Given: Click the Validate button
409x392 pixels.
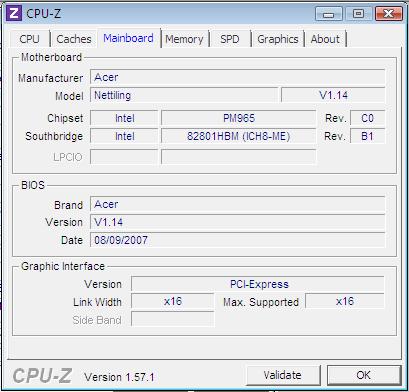Looking at the screenshot, I should tap(283, 375).
